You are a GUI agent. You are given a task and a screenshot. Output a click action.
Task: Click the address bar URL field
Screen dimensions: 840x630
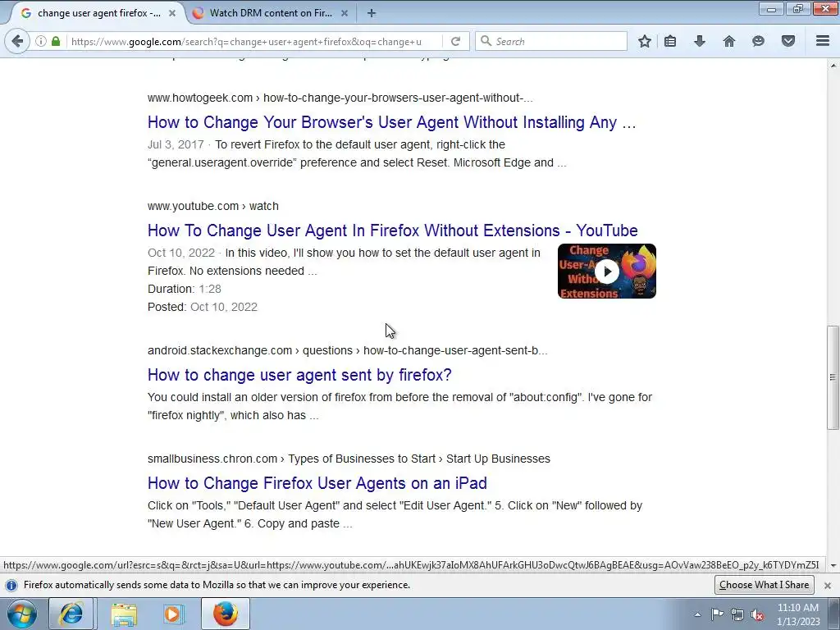coord(254,41)
